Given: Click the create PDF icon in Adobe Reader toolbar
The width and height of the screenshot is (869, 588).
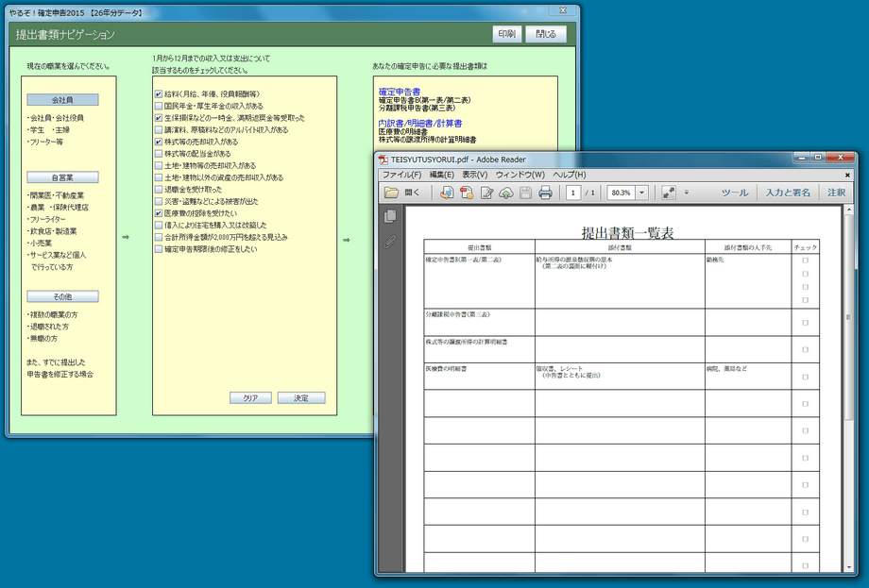Looking at the screenshot, I should 467,193.
